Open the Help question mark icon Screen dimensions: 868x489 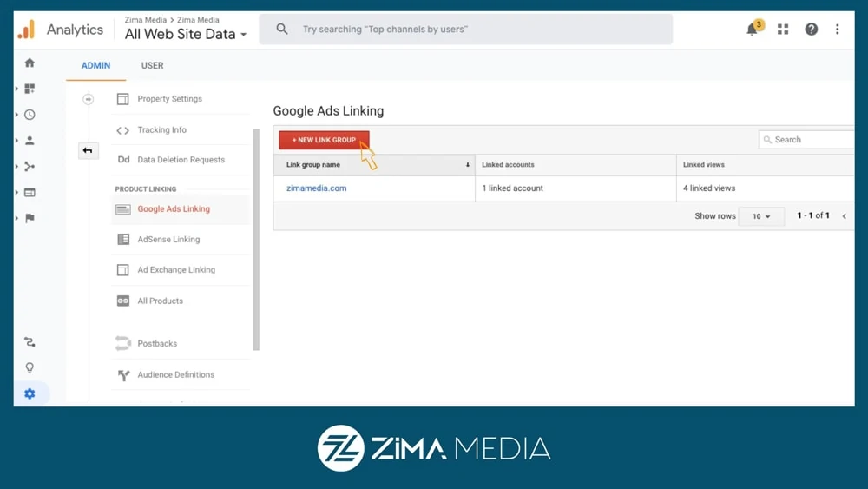[811, 30]
